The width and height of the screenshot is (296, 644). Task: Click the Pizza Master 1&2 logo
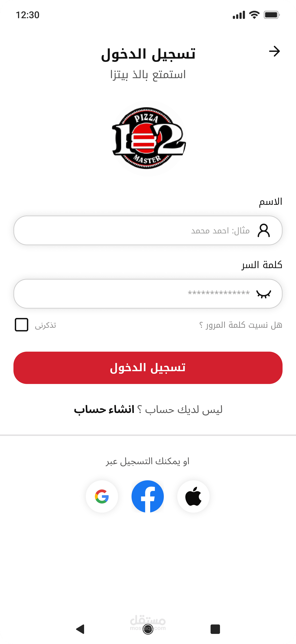(x=148, y=138)
